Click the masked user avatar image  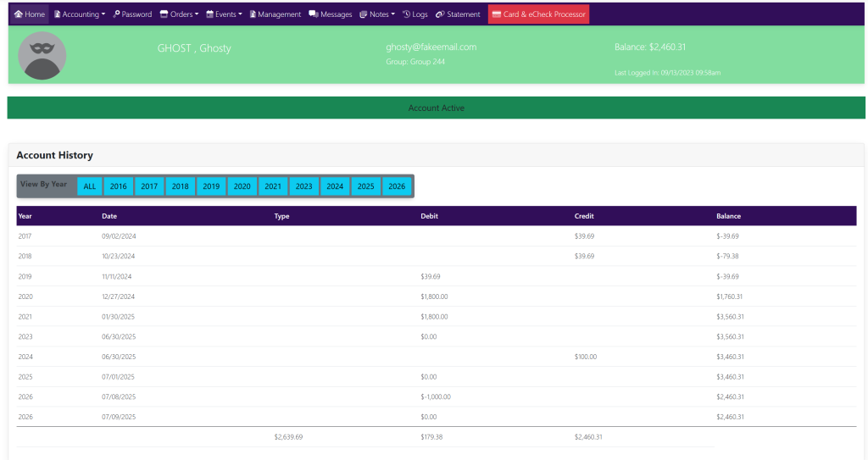point(42,56)
